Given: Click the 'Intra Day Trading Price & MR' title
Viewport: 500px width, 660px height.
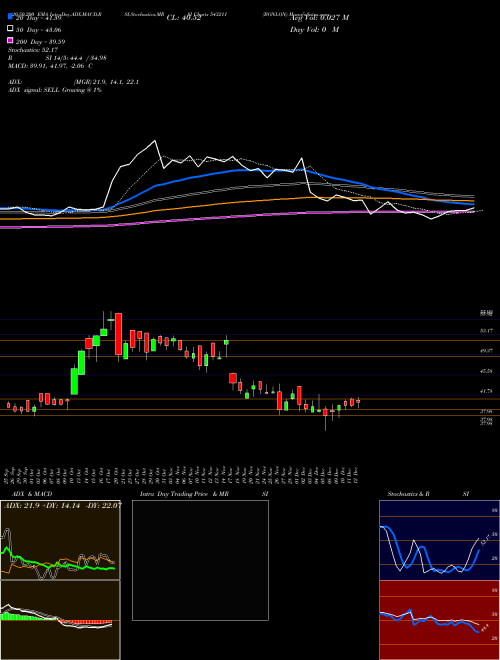Looking at the screenshot, I should pos(184,494).
